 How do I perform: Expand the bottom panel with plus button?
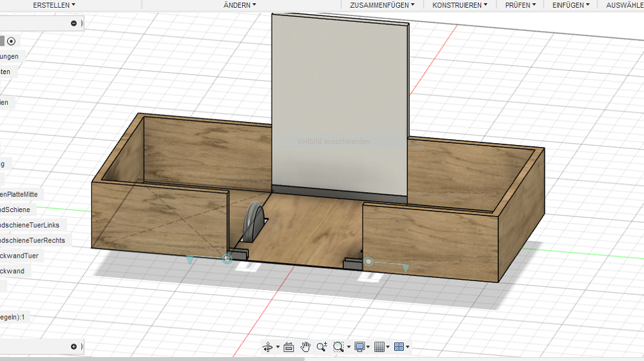73,346
